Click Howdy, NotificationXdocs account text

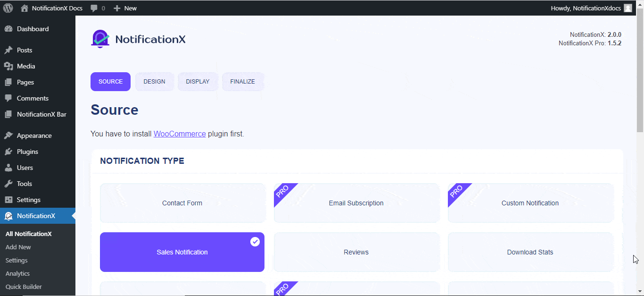pos(586,8)
